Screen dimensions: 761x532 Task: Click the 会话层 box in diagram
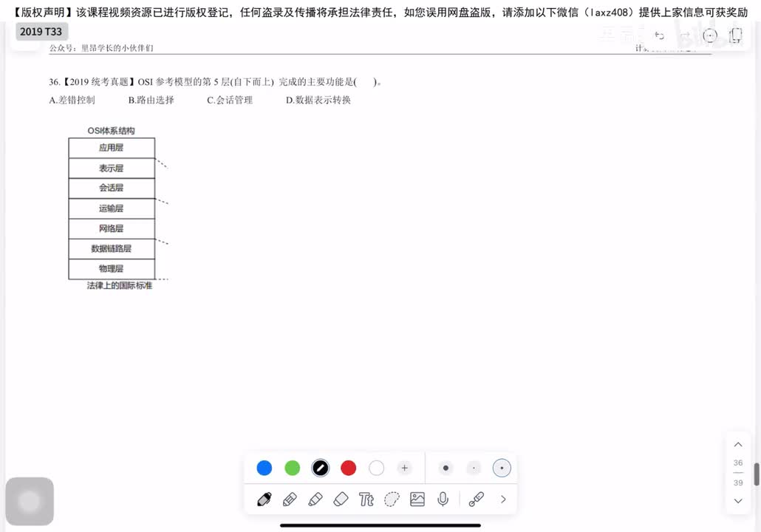(x=112, y=188)
